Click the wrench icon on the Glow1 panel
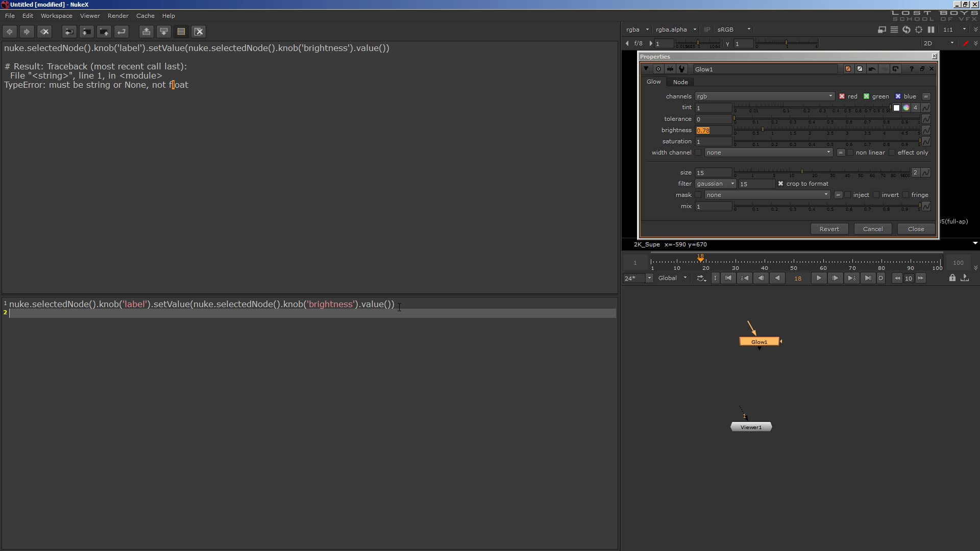 tap(682, 69)
